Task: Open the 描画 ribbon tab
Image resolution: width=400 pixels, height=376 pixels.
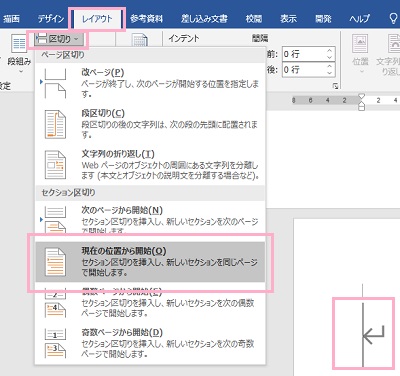Action: [11, 19]
